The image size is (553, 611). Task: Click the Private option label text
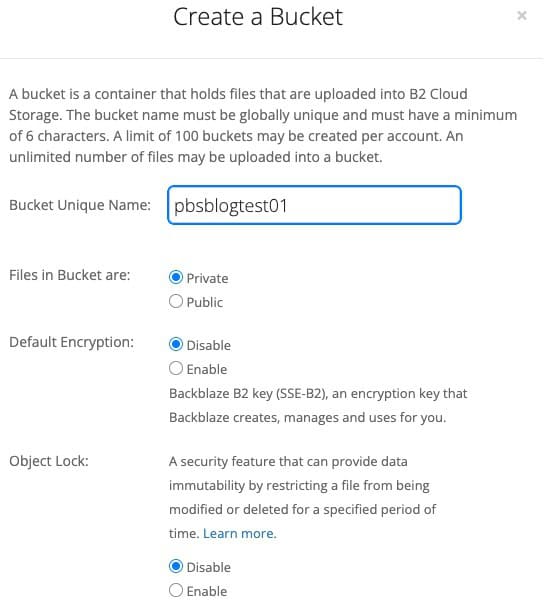[x=207, y=278]
